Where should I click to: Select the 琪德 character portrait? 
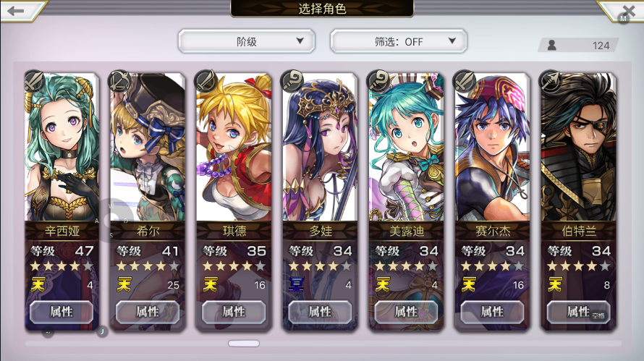234,147
